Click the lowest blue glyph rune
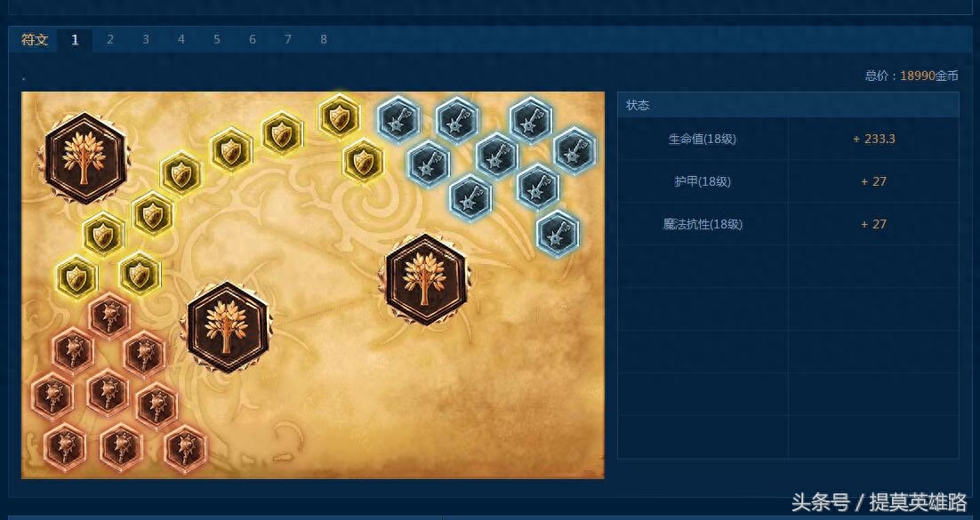This screenshot has height=520, width=980. tap(558, 233)
